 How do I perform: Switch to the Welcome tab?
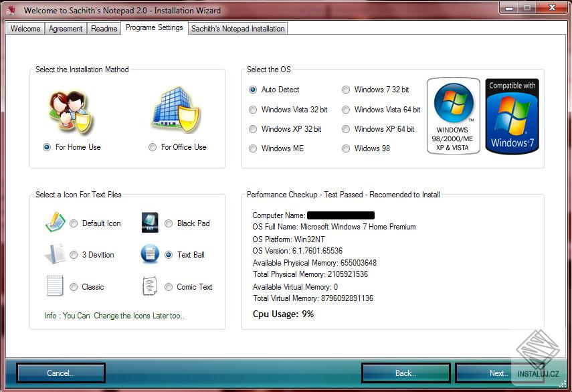[x=25, y=29]
